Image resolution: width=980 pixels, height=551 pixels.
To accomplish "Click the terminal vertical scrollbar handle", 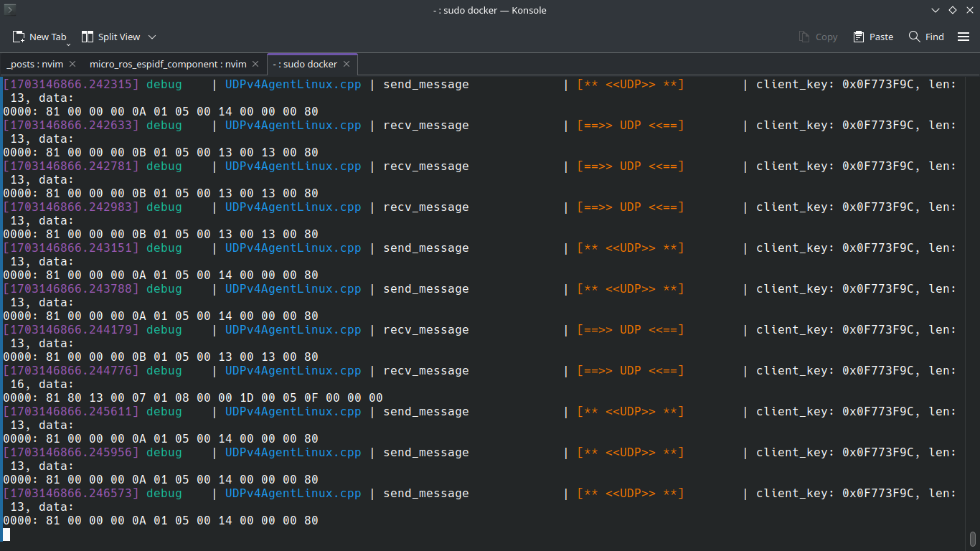I will click(973, 538).
